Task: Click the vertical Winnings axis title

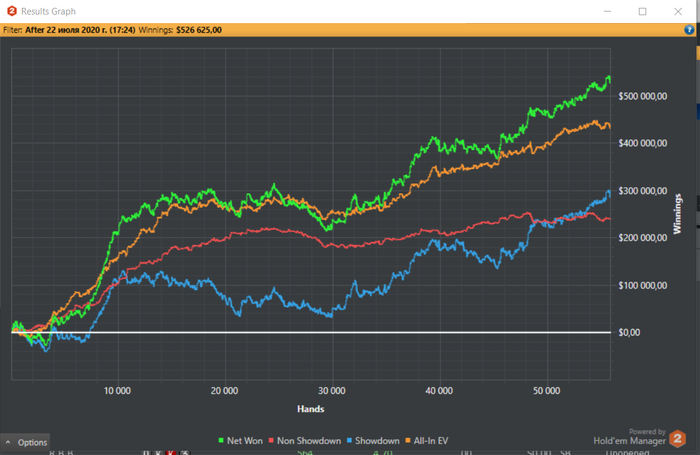Action: pos(678,214)
